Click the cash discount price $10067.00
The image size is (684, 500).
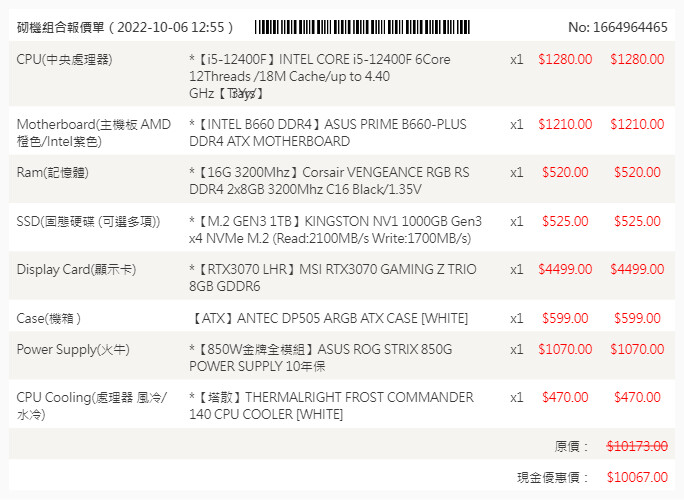pyautogui.click(x=637, y=478)
